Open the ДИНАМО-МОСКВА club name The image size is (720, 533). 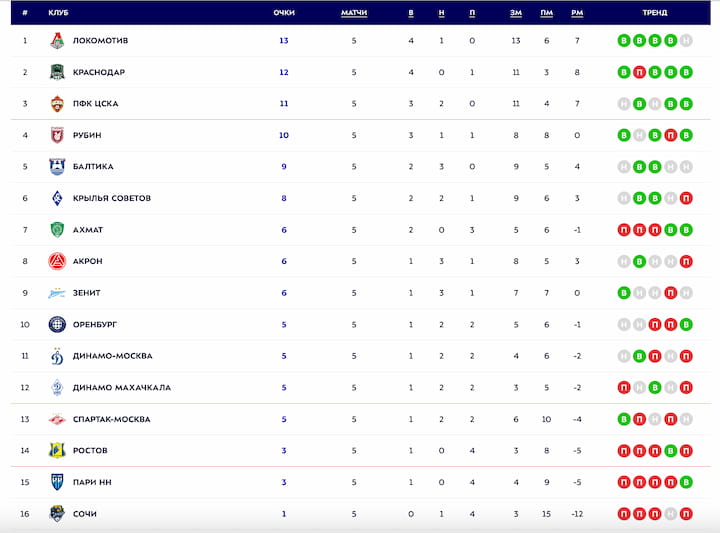(x=112, y=356)
